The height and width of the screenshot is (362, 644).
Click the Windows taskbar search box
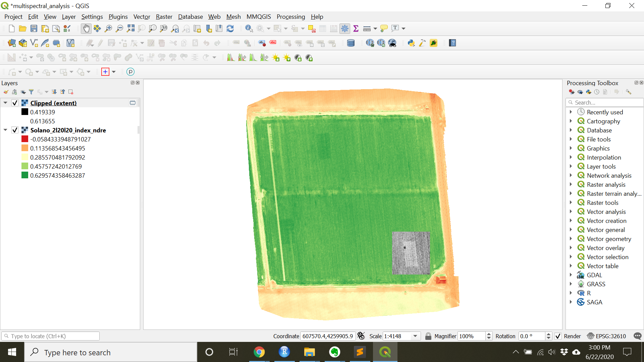tap(111, 352)
